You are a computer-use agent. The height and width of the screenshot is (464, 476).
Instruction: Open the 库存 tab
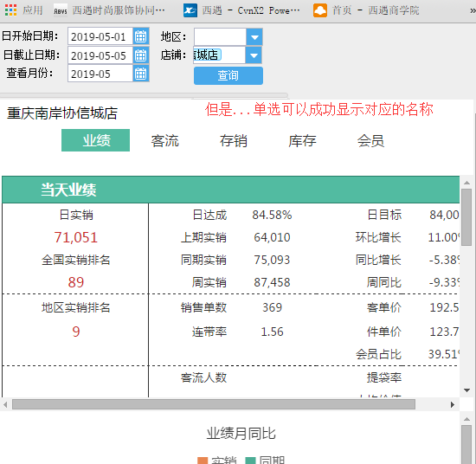302,140
